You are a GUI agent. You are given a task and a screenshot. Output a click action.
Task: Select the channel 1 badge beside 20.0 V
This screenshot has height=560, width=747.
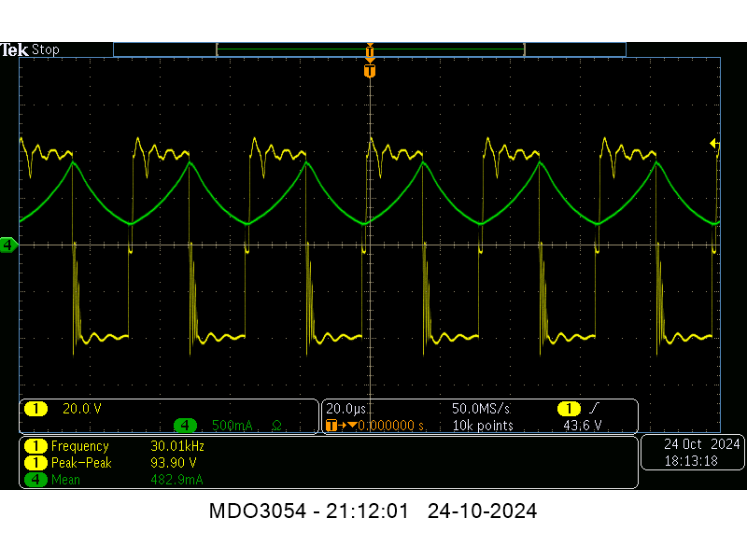tap(35, 409)
